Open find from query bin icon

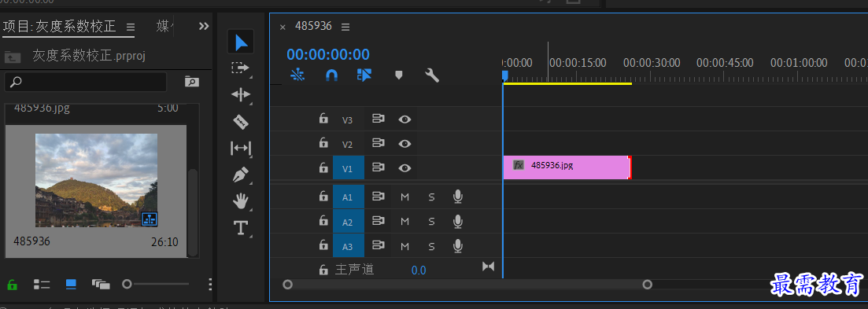191,82
